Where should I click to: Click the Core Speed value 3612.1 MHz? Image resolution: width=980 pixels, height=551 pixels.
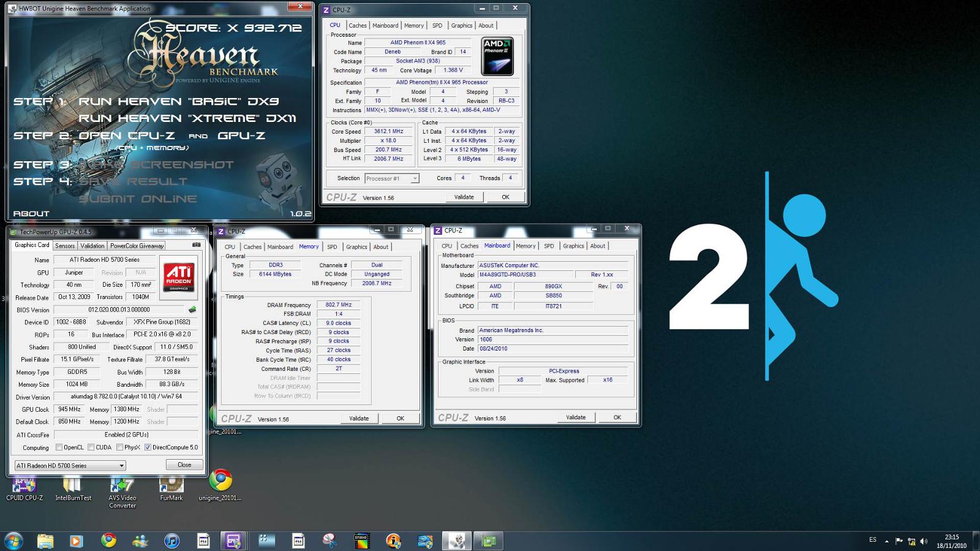(389, 132)
